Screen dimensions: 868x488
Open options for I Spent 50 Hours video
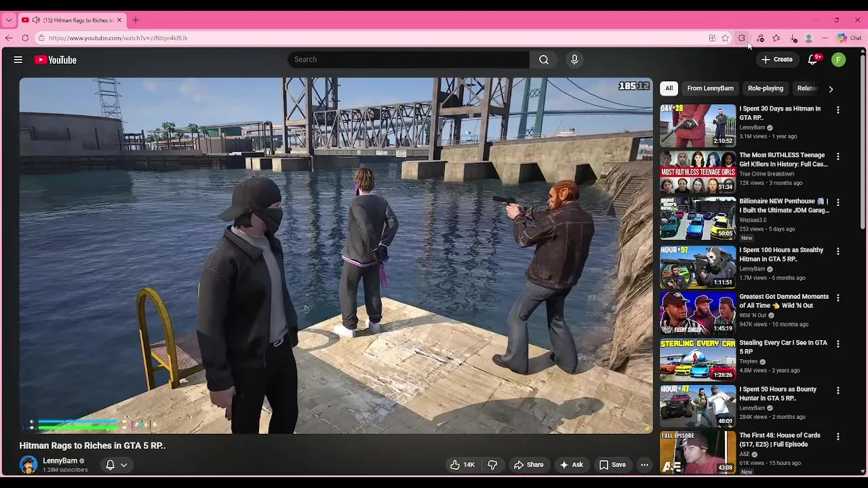(x=838, y=390)
